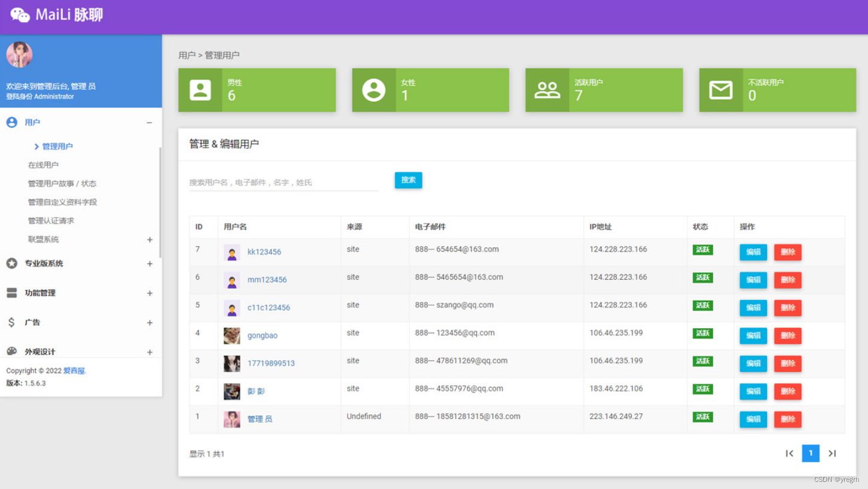The image size is (868, 489).
Task: Click the 女性 user icon card
Action: coord(373,90)
